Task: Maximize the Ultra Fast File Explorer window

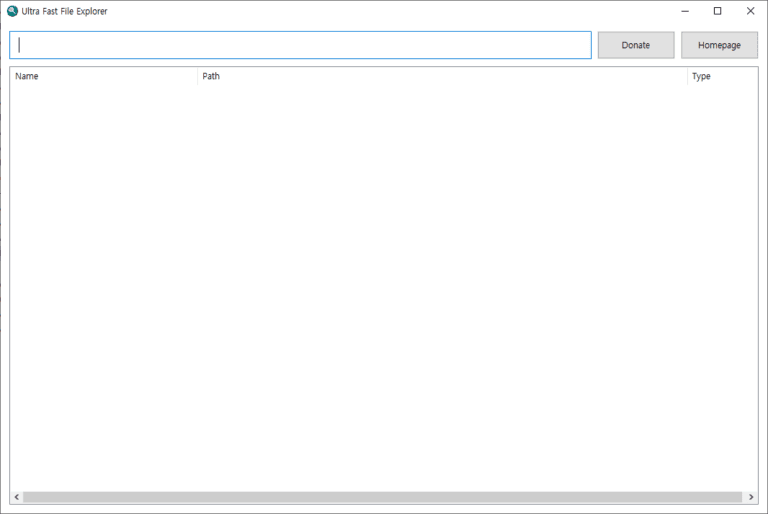Action: point(718,11)
